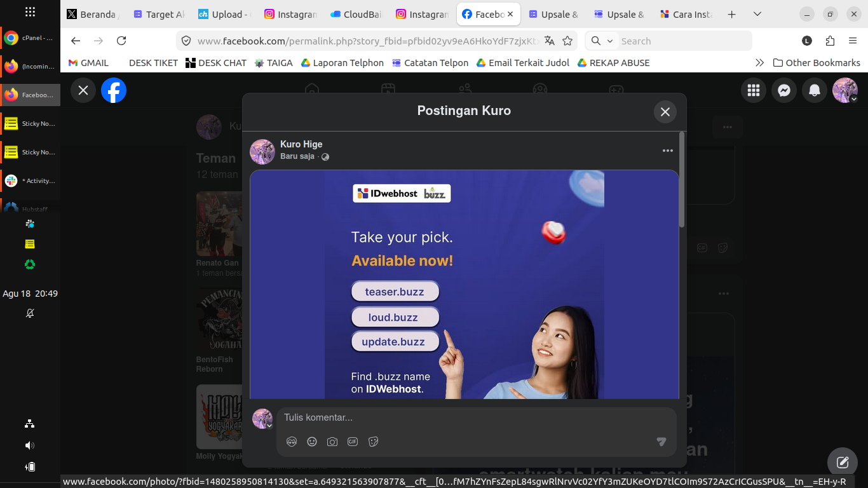This screenshot has height=488, width=868.
Task: Click the Agu 18 20:49 clock
Action: [30, 294]
